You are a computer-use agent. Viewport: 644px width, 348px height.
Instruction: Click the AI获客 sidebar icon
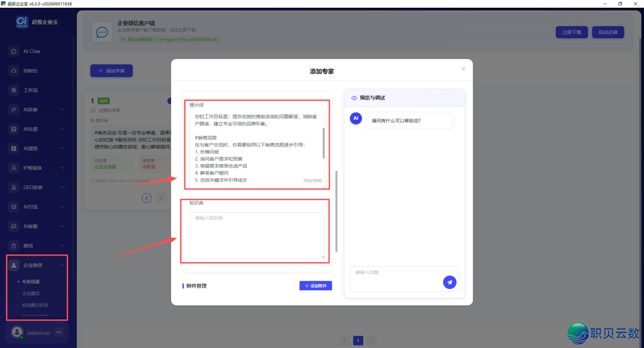point(14,110)
